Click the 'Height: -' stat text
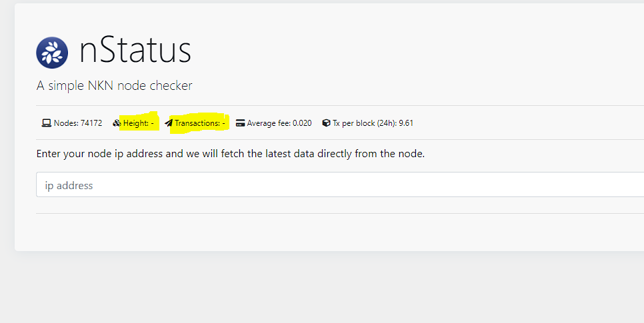This screenshot has height=323, width=644. [139, 123]
